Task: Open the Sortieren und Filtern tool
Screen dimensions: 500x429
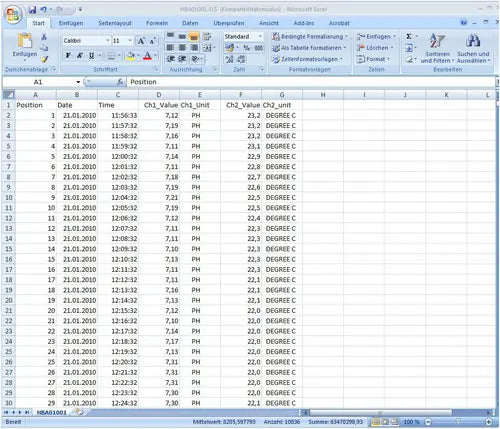Action: pyautogui.click(x=437, y=48)
